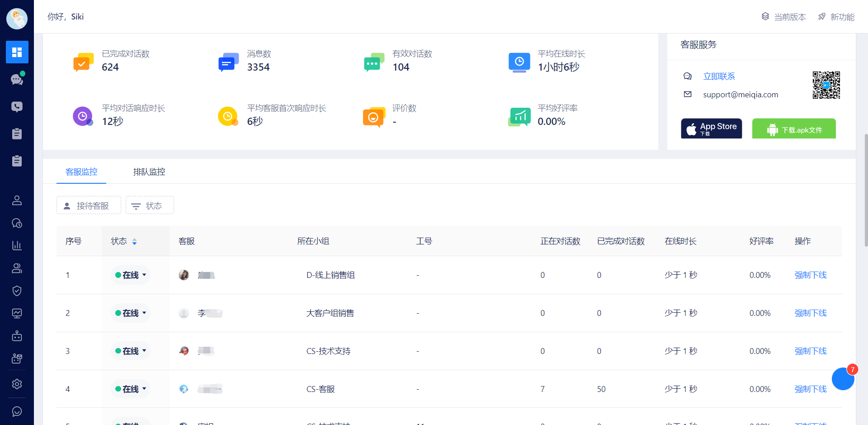
Task: Open the phone call icon in sidebar
Action: 17,107
